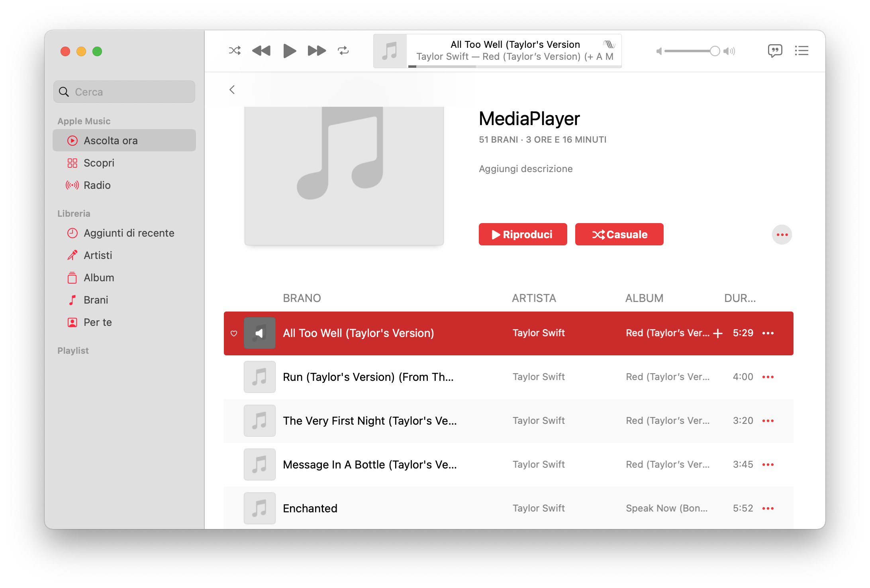Click the Scopri grid icon

tap(72, 163)
